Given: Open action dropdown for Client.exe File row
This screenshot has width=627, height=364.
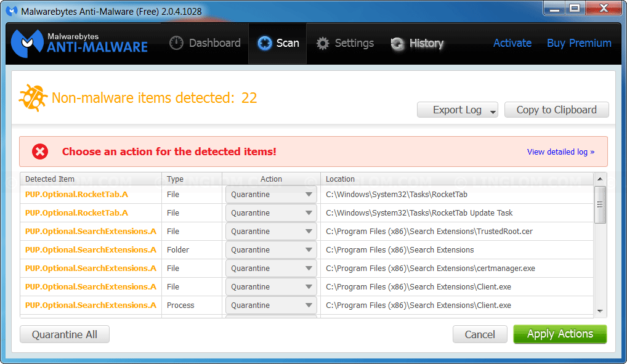Looking at the screenshot, I should [271, 287].
